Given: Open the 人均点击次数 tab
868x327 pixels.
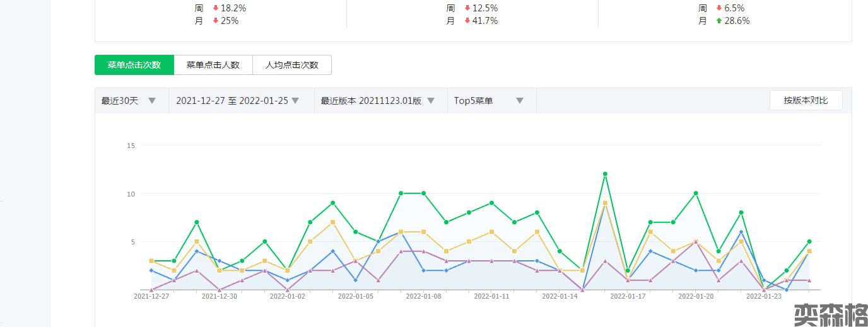Looking at the screenshot, I should pos(291,65).
